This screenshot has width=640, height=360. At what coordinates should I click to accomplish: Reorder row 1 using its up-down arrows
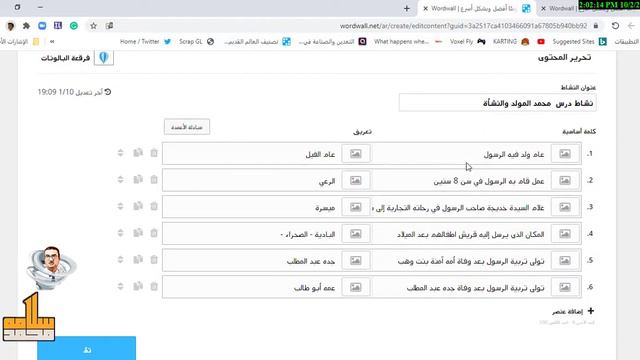click(120, 153)
